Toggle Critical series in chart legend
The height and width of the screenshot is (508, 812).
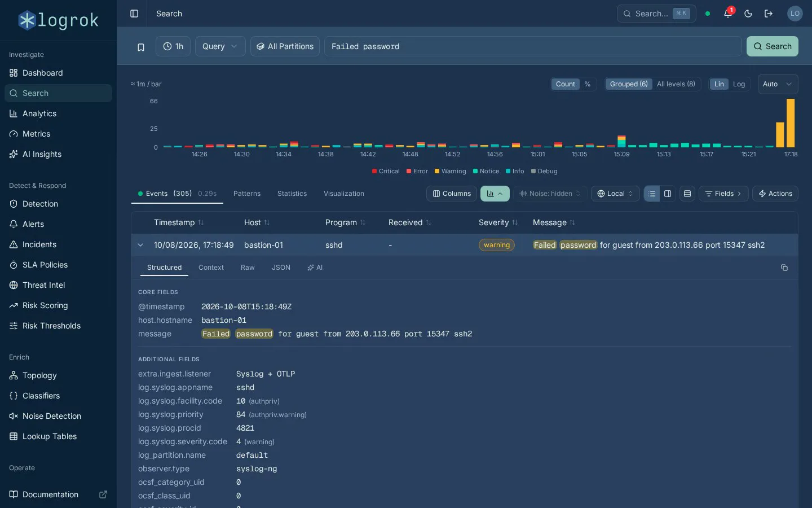click(x=386, y=171)
